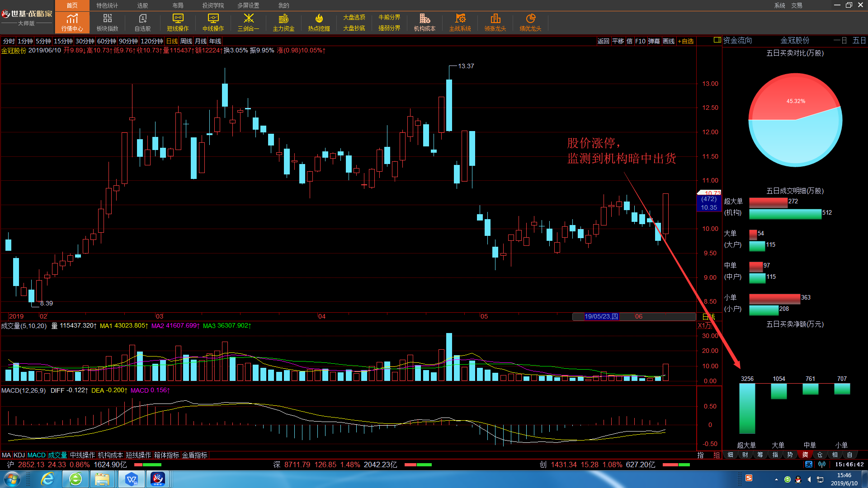868x488 pixels.
Task: Open F10 company info
Action: (640, 41)
